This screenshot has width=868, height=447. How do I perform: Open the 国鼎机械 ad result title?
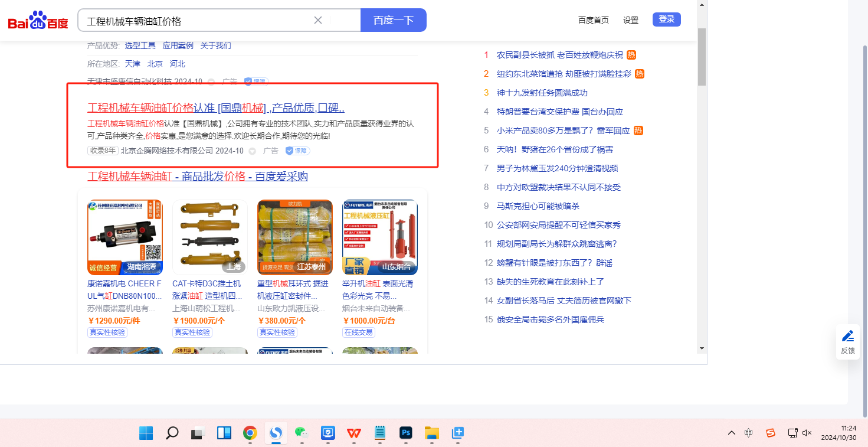tap(216, 108)
